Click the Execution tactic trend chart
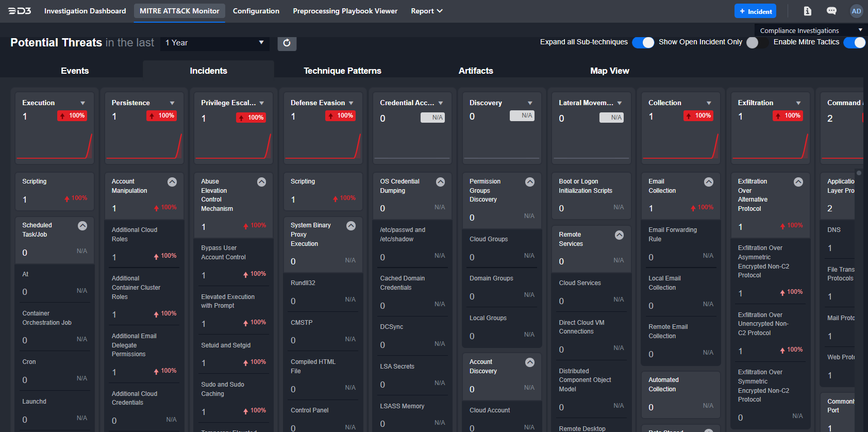Image resolution: width=868 pixels, height=432 pixels. [54, 146]
